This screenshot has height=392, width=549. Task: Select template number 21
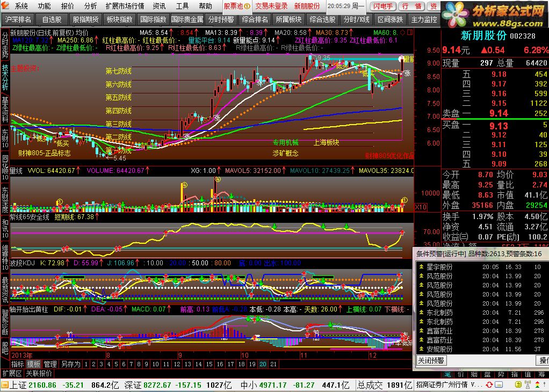pos(273,364)
